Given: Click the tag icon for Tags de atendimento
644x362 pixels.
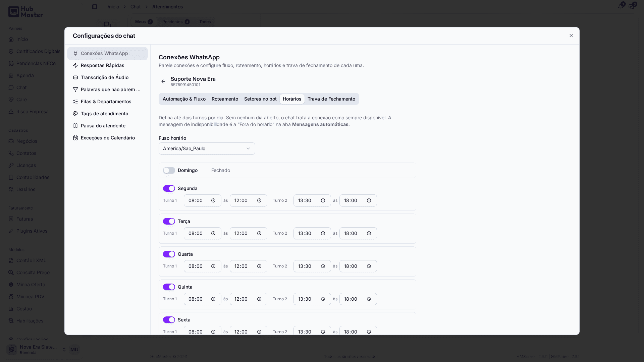Looking at the screenshot, I should 75,114.
